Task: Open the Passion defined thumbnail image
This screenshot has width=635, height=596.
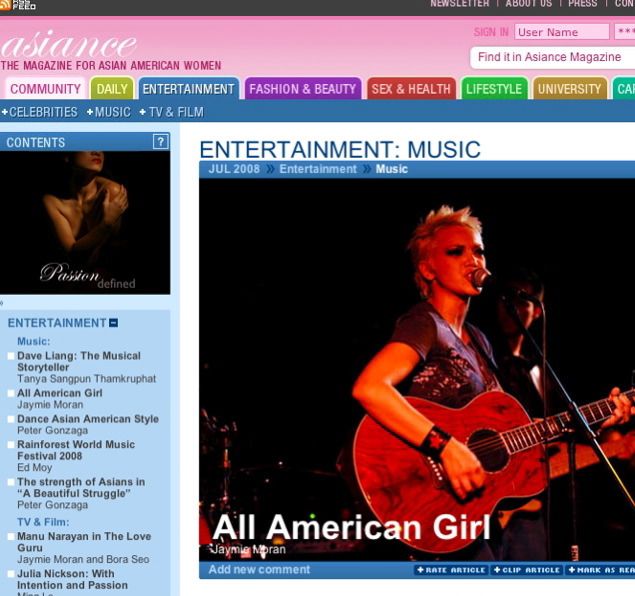Action: 85,222
